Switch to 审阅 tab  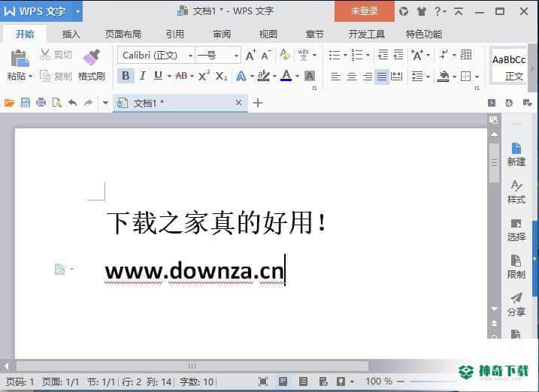pos(222,35)
